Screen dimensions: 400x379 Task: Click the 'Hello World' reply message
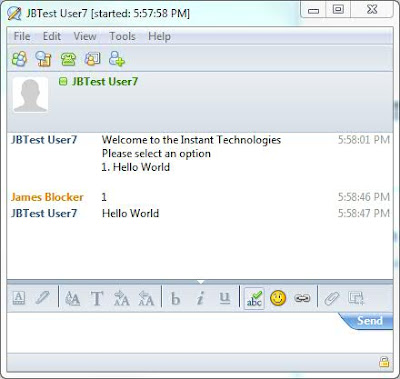130,213
